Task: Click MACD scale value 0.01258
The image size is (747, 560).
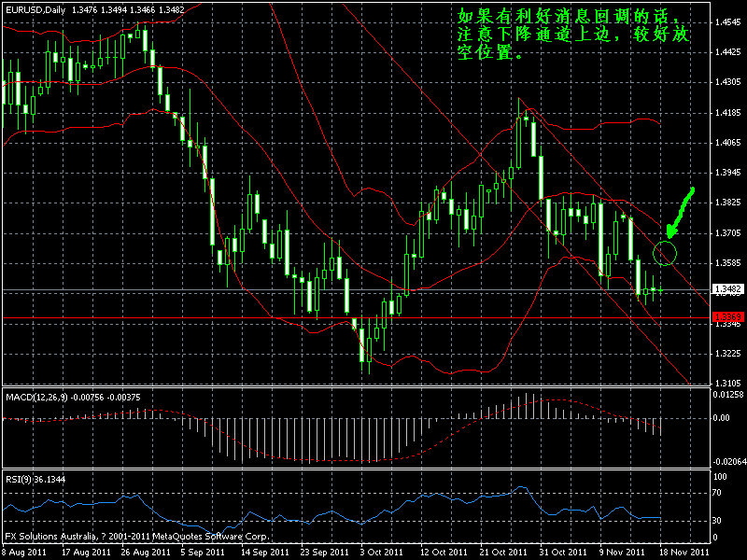Action: [728, 394]
